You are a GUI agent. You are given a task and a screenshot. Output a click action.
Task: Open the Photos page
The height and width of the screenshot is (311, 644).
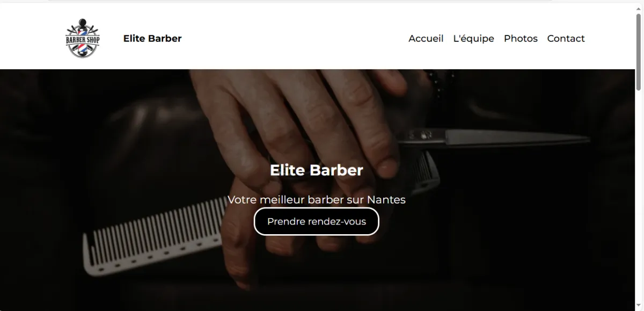[x=521, y=39]
